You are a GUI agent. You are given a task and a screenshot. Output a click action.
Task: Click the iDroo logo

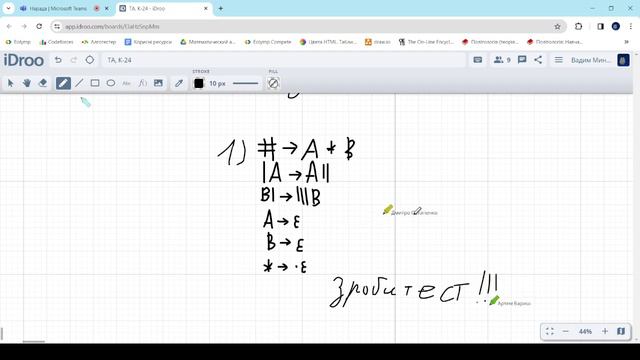coord(24,60)
